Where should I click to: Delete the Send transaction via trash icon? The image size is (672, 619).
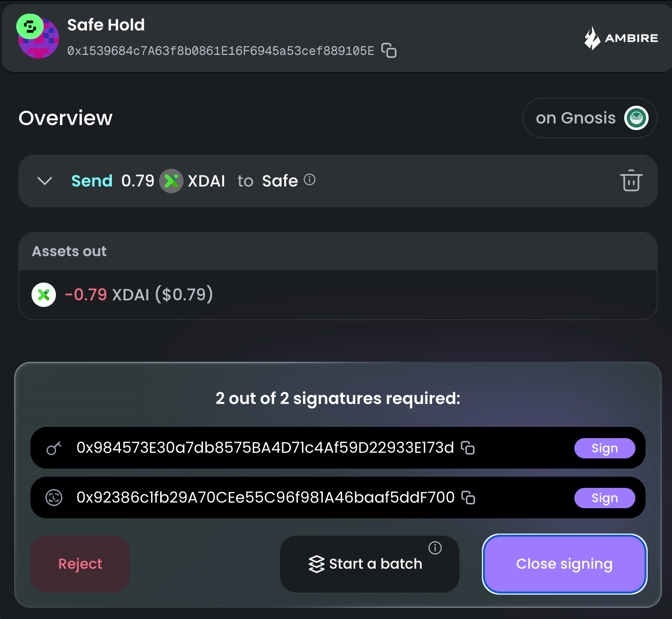pos(631,181)
